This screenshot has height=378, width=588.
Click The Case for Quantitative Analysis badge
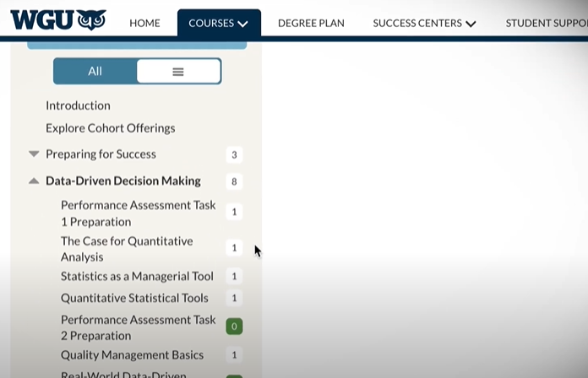tap(234, 247)
